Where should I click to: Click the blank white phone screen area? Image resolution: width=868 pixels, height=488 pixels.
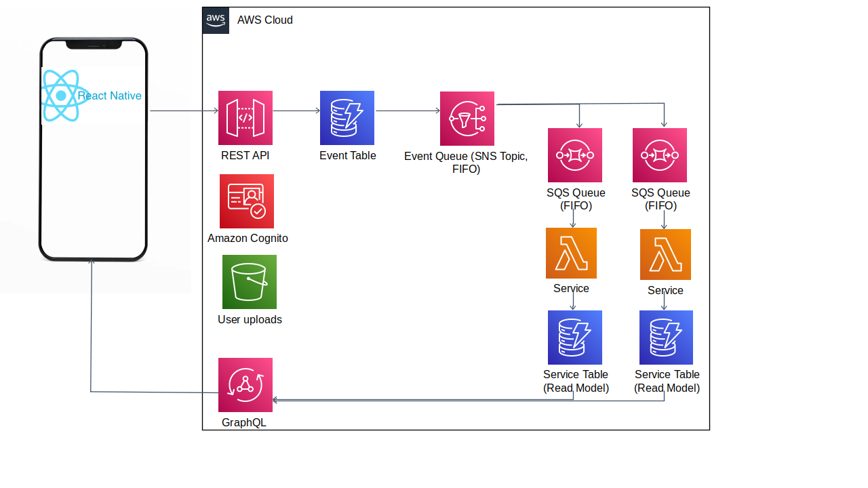(94, 190)
